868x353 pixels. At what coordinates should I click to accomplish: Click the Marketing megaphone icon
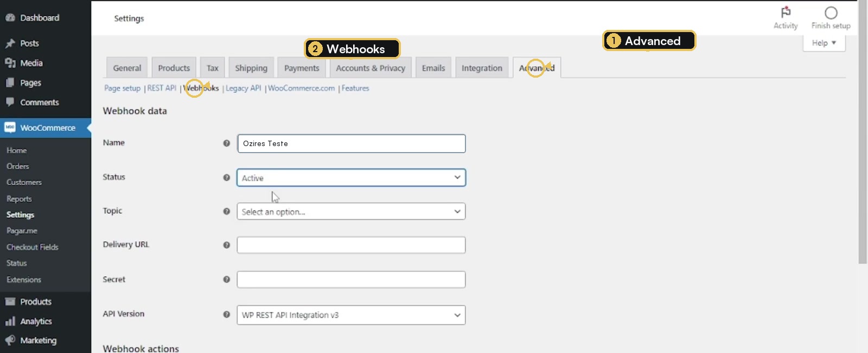(10, 341)
